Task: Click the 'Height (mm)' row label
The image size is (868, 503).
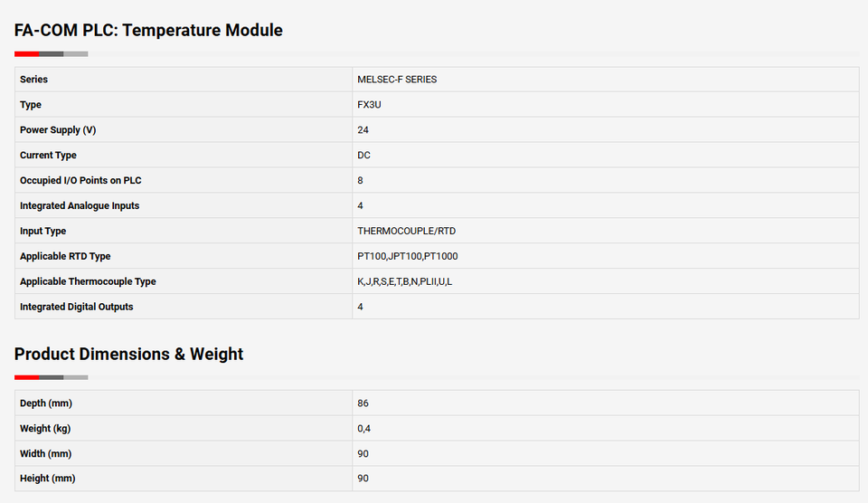Action: 47,479
